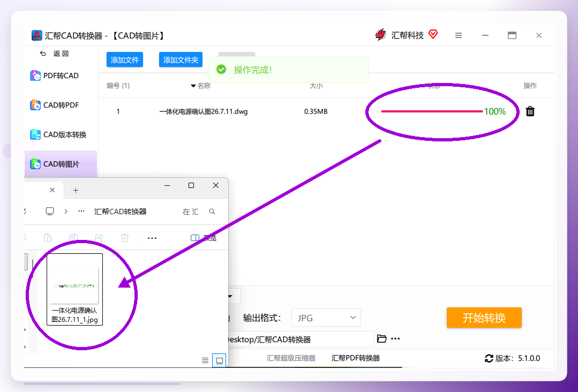The height and width of the screenshot is (392, 578).
Task: Expand the lower navigation tree arrow in Explorer
Action: tap(25, 346)
